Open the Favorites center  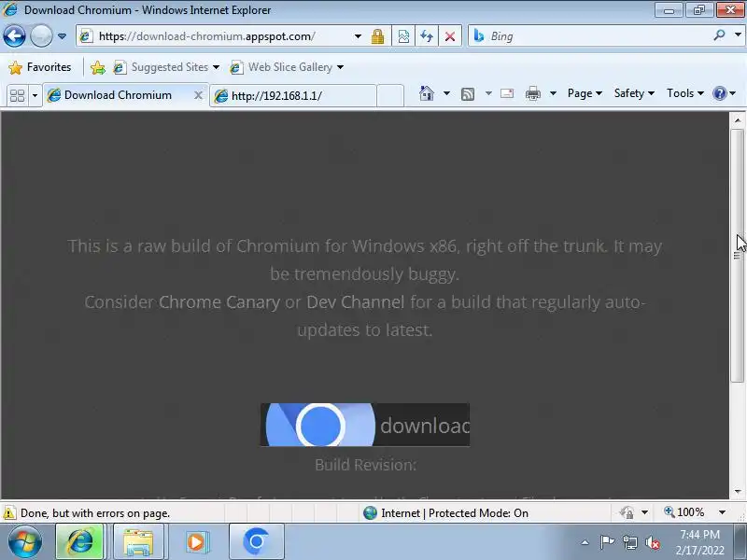(x=40, y=67)
